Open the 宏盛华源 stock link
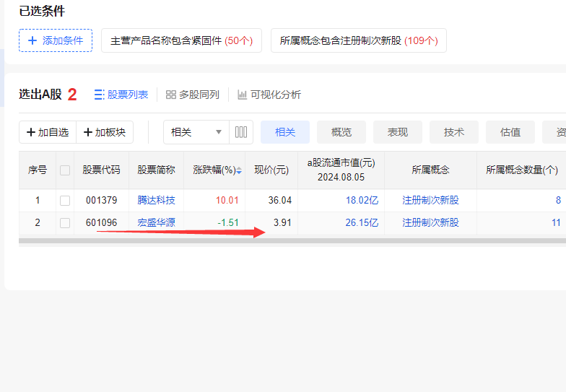This screenshot has height=392, width=566. (x=156, y=222)
